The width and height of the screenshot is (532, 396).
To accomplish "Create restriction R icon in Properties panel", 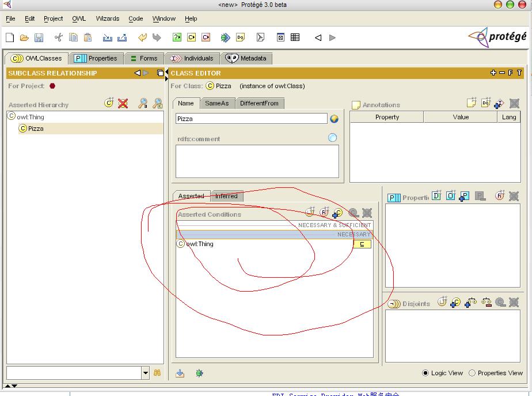I will 500,195.
